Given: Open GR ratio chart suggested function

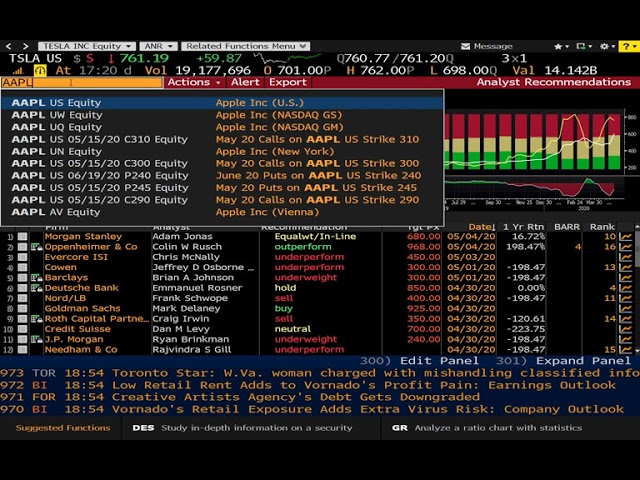Looking at the screenshot, I should [487, 428].
